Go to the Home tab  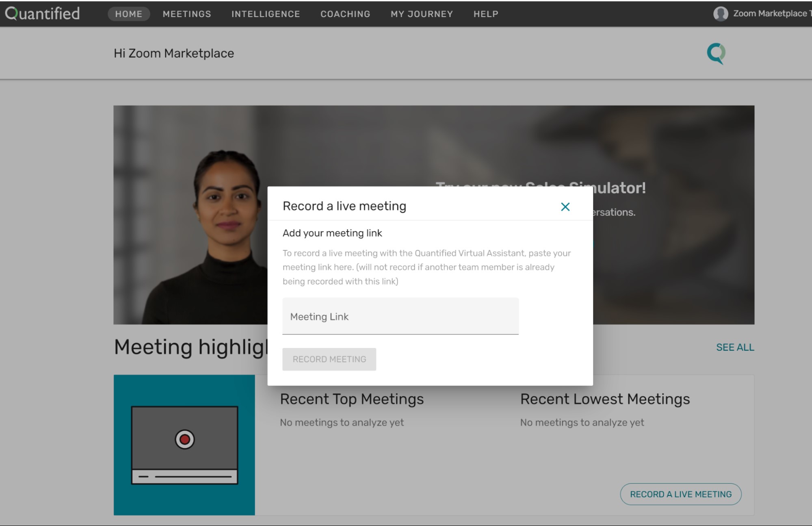coord(129,14)
